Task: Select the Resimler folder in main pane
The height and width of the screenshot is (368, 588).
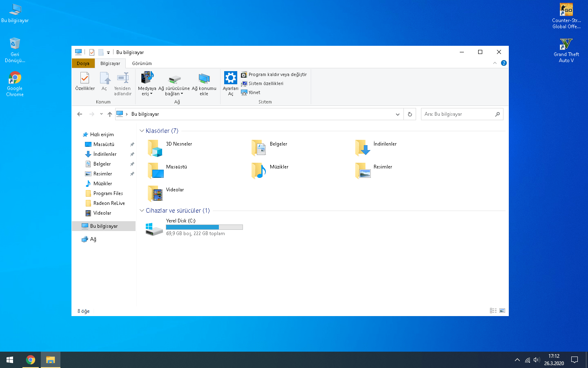Action: click(x=374, y=171)
